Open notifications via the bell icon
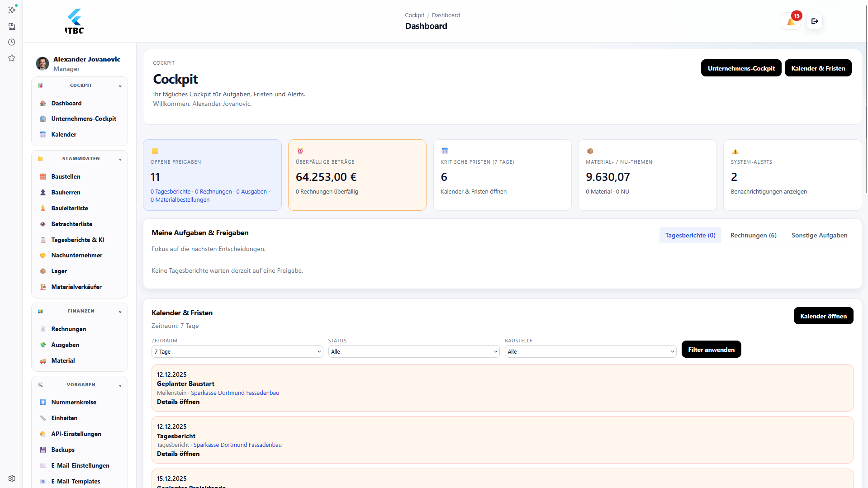Viewport: 868px width, 488px height. click(x=790, y=21)
